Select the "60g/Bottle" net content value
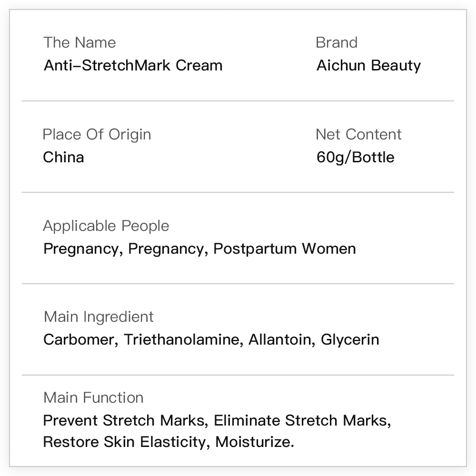Viewport: 476px width, 476px height. tap(355, 157)
